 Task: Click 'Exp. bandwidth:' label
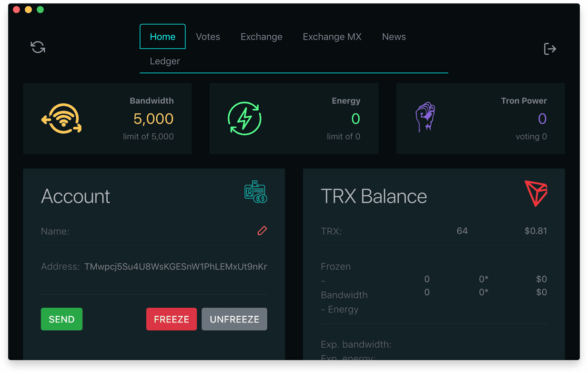click(356, 344)
